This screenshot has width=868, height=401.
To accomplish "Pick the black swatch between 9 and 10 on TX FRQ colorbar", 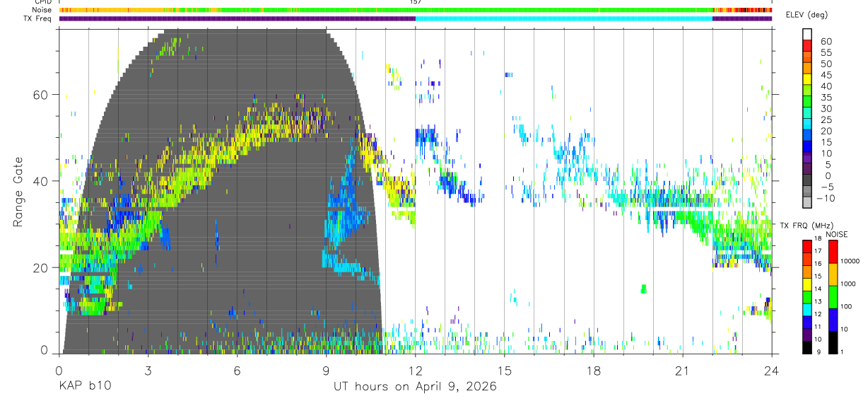I will pos(808,347).
